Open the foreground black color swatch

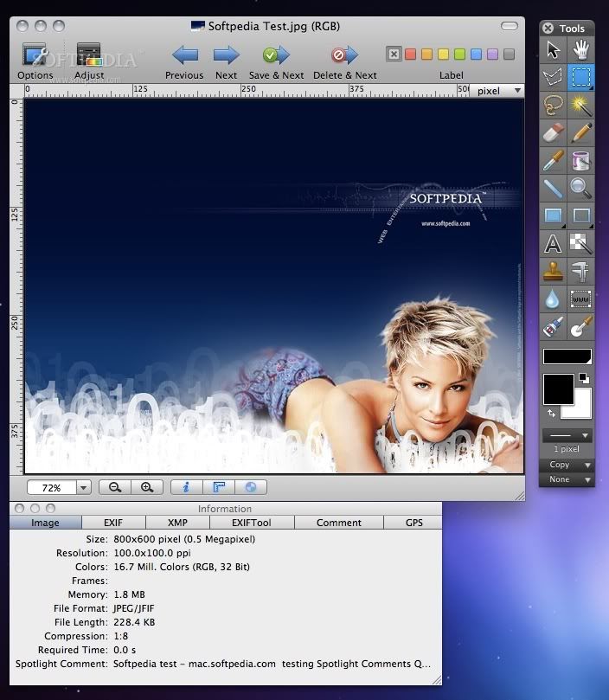point(558,389)
